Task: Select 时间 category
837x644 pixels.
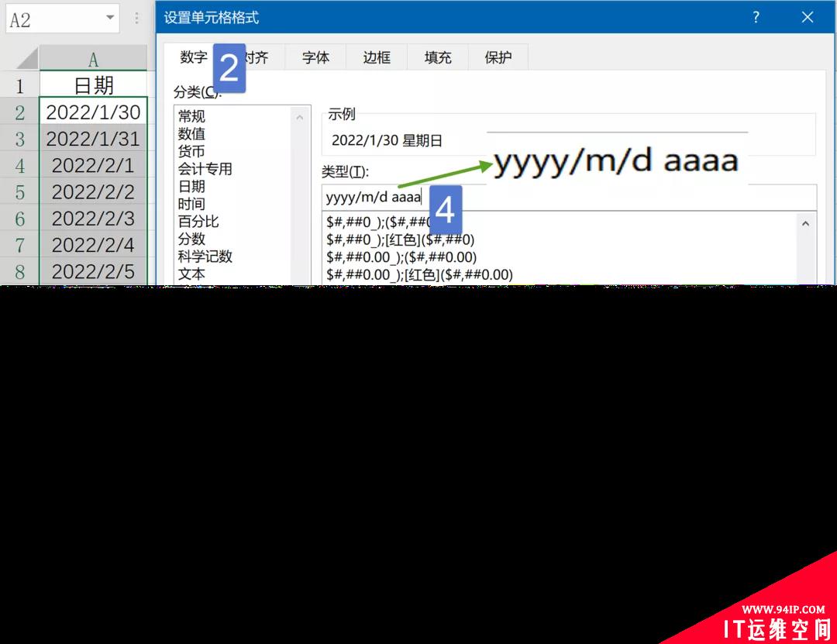Action: point(191,204)
